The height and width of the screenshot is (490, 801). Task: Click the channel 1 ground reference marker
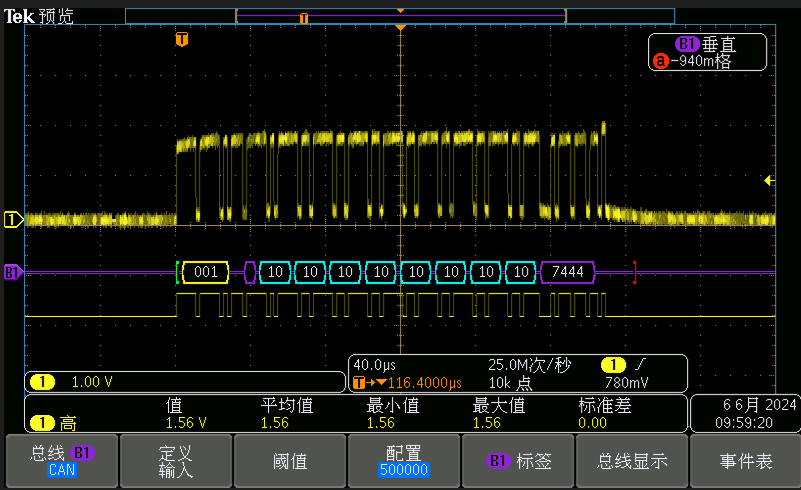tap(13, 220)
